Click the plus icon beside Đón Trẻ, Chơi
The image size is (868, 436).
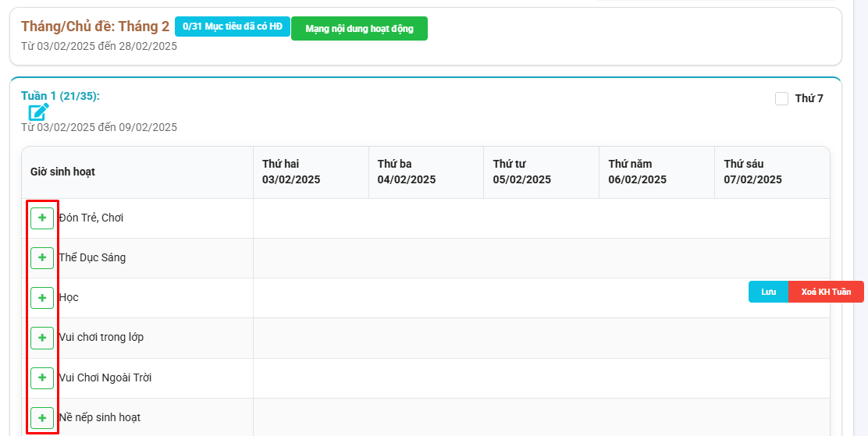tap(42, 218)
